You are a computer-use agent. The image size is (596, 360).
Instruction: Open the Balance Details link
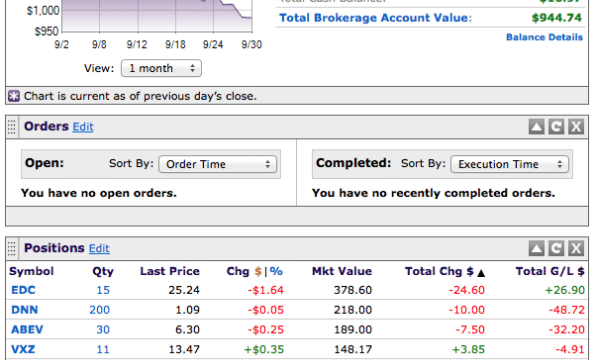click(x=544, y=37)
